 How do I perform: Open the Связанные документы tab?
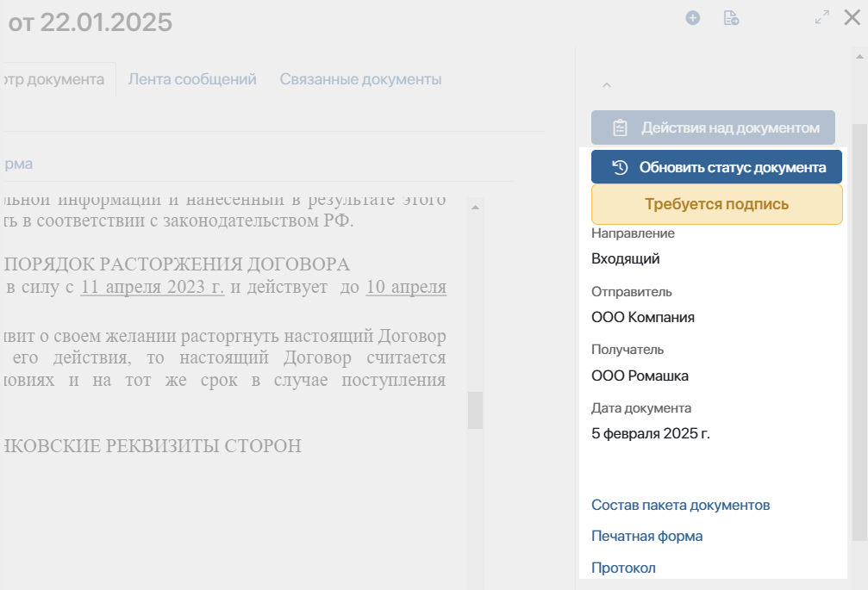click(359, 78)
